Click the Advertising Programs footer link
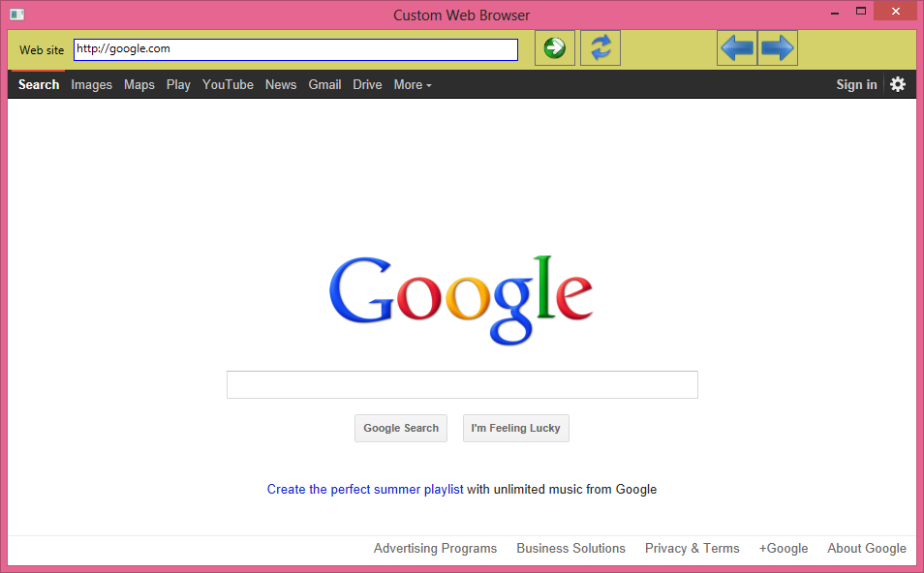This screenshot has width=924, height=573. (x=435, y=549)
